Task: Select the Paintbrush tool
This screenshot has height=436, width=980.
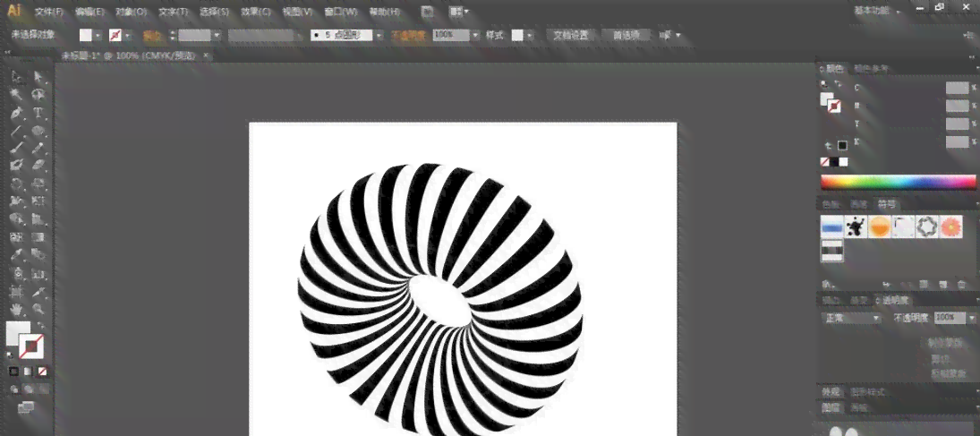Action: click(17, 149)
